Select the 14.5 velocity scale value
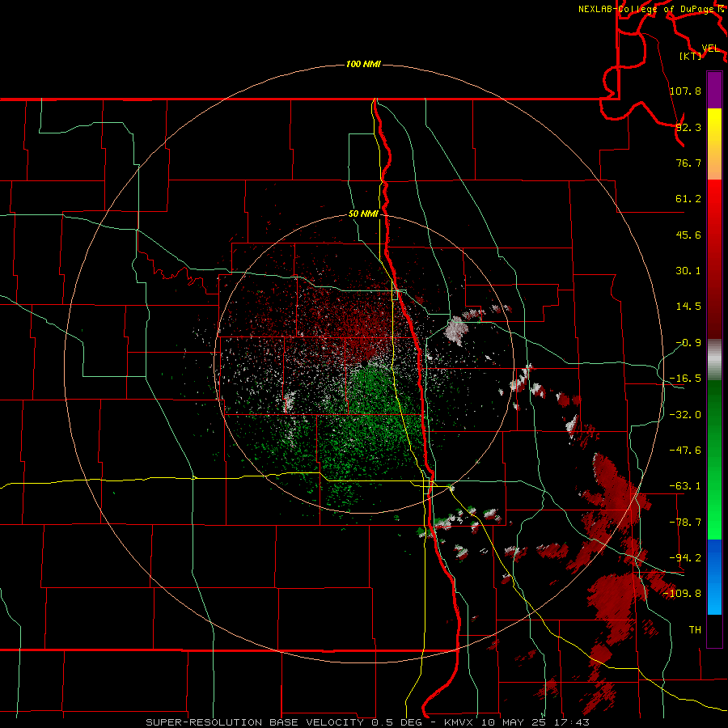Image resolution: width=728 pixels, height=728 pixels. tap(688, 307)
